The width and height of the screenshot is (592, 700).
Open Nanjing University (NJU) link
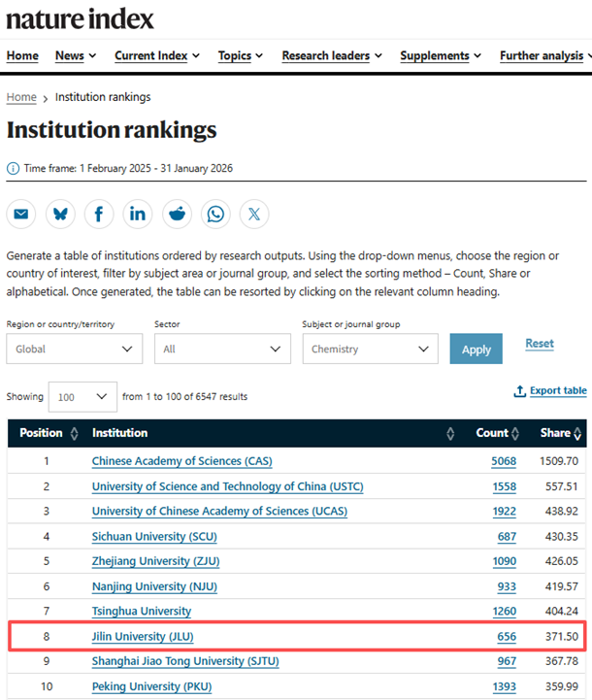[x=154, y=586]
